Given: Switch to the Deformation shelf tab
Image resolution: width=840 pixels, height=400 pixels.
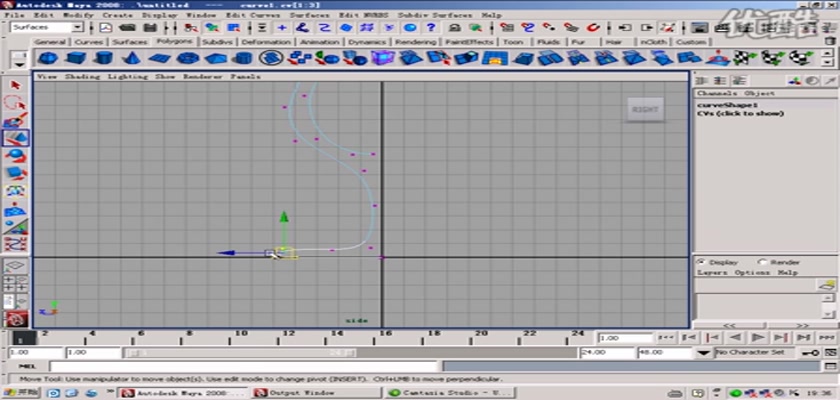Looking at the screenshot, I should (x=266, y=42).
